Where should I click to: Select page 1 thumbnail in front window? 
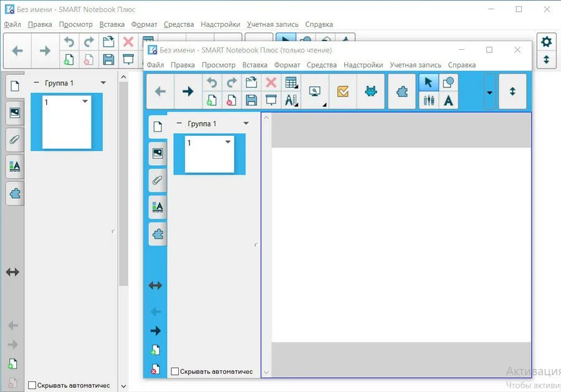coord(209,154)
